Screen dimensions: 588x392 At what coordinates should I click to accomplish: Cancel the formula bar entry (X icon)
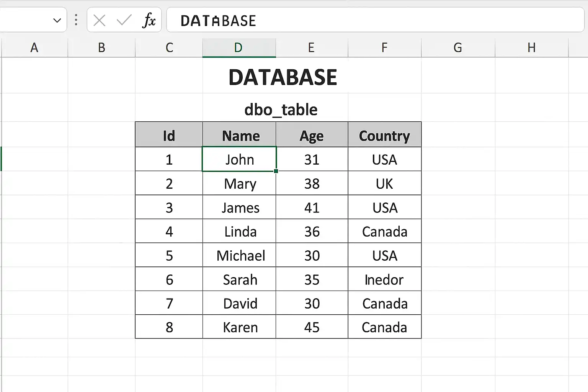tap(100, 20)
